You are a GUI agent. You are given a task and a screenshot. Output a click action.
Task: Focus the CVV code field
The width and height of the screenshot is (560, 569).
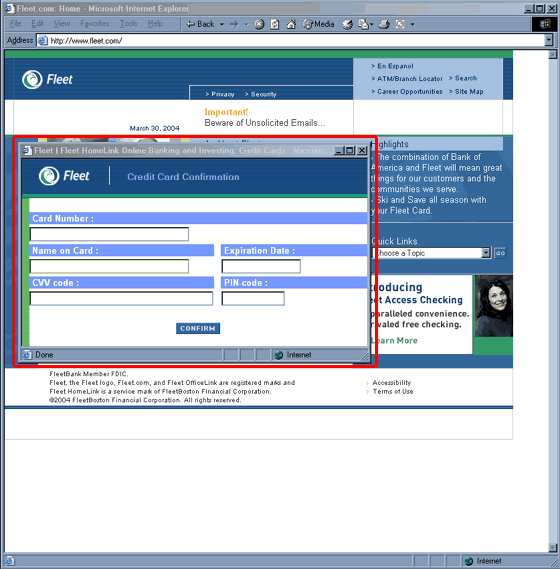tap(121, 298)
